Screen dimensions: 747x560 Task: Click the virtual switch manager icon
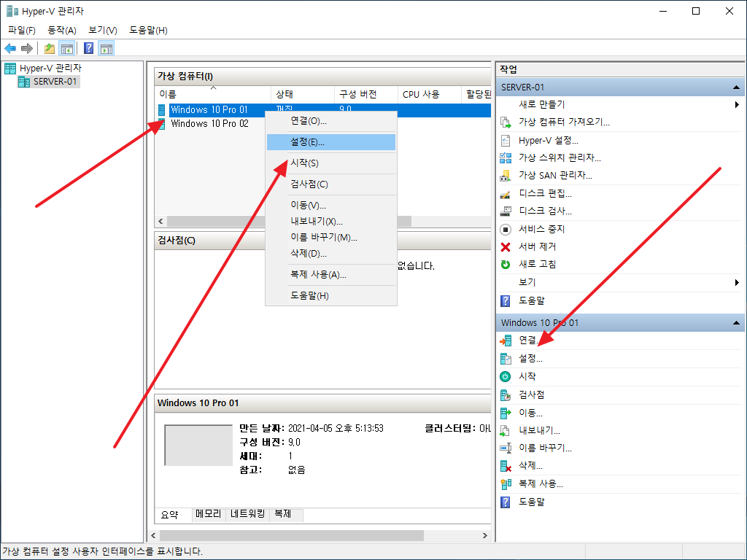coord(506,157)
